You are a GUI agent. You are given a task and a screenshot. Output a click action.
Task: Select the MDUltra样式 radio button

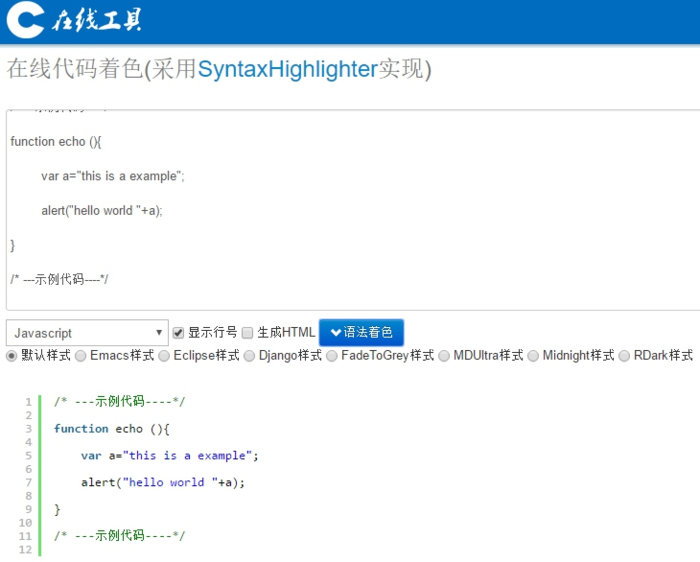[444, 356]
